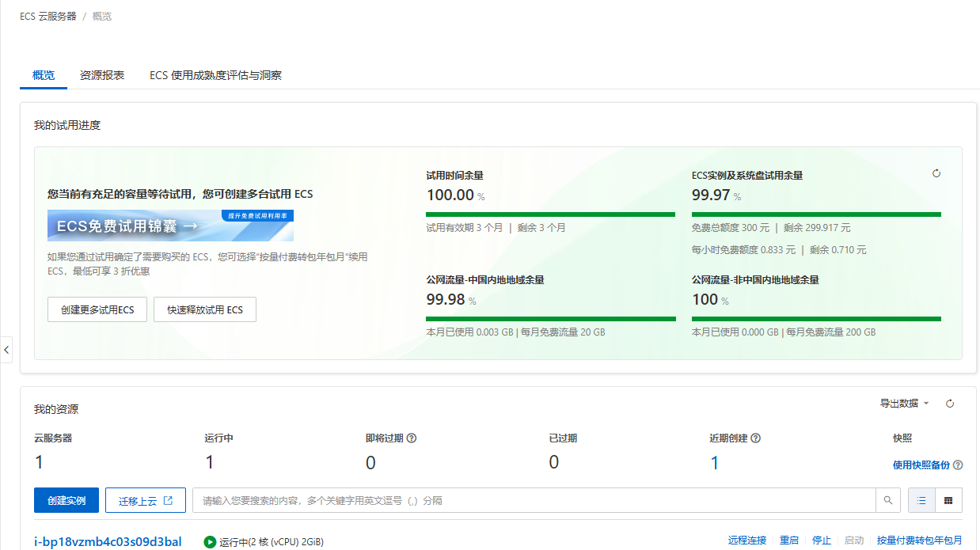Go to ECS 云服务器 breadcrumb
The height and width of the screenshot is (550, 980).
click(48, 16)
